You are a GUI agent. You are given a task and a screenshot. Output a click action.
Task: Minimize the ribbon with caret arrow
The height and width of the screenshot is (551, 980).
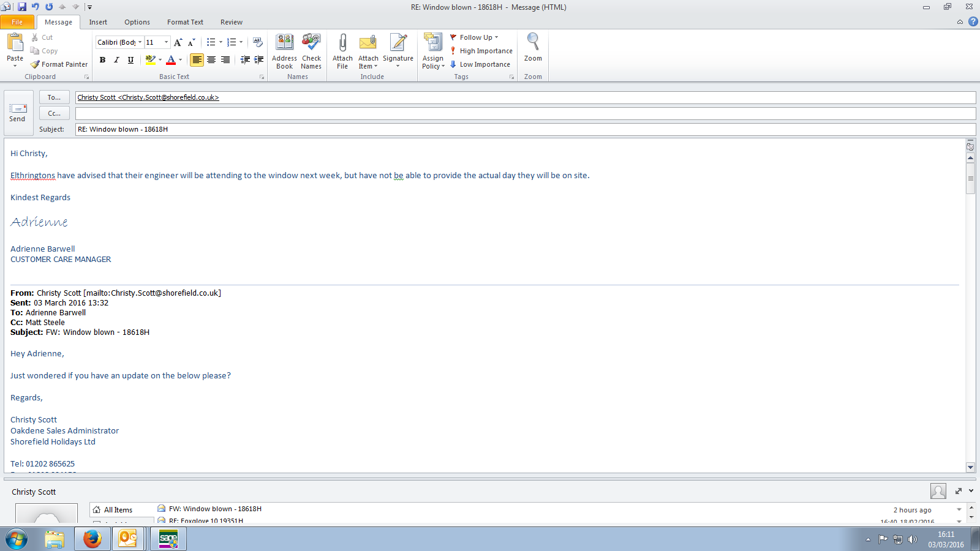960,21
